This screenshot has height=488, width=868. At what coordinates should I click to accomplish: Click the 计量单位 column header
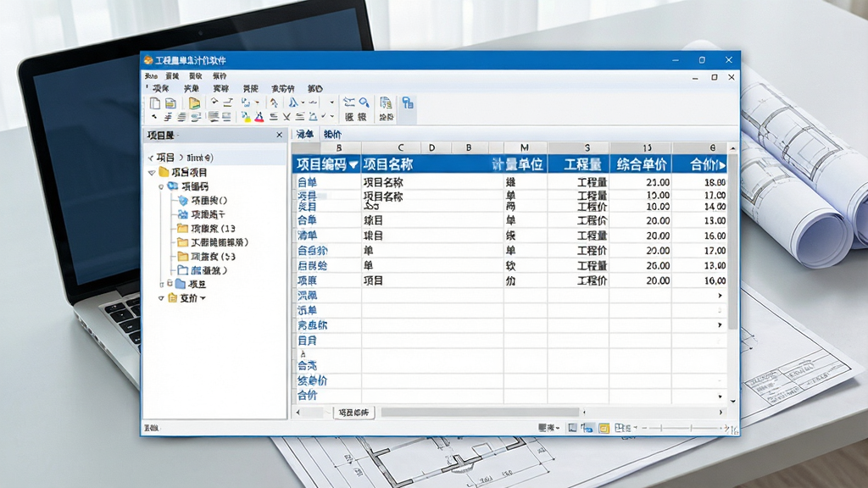[x=517, y=164]
